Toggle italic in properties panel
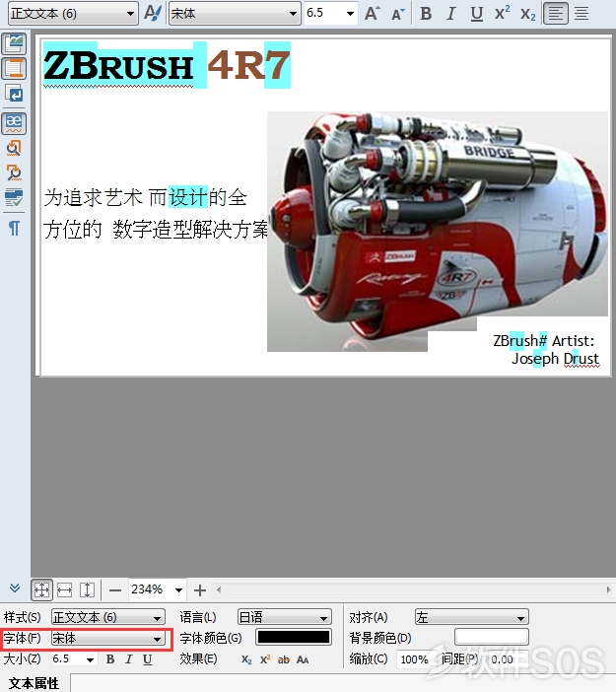Image resolution: width=616 pixels, height=692 pixels. (x=129, y=659)
